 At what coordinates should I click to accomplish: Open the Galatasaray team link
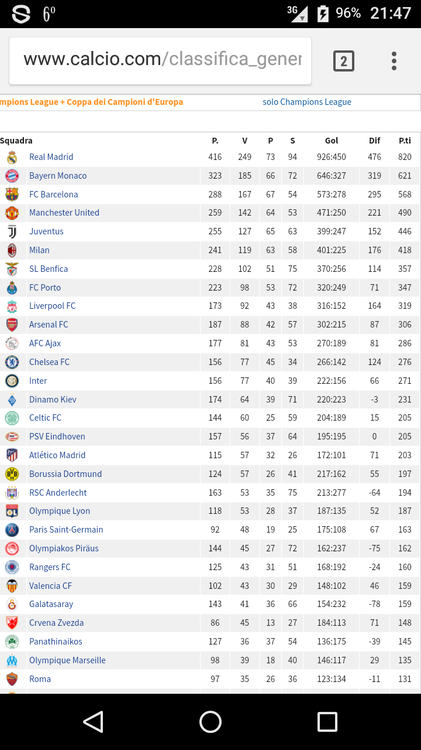51,604
